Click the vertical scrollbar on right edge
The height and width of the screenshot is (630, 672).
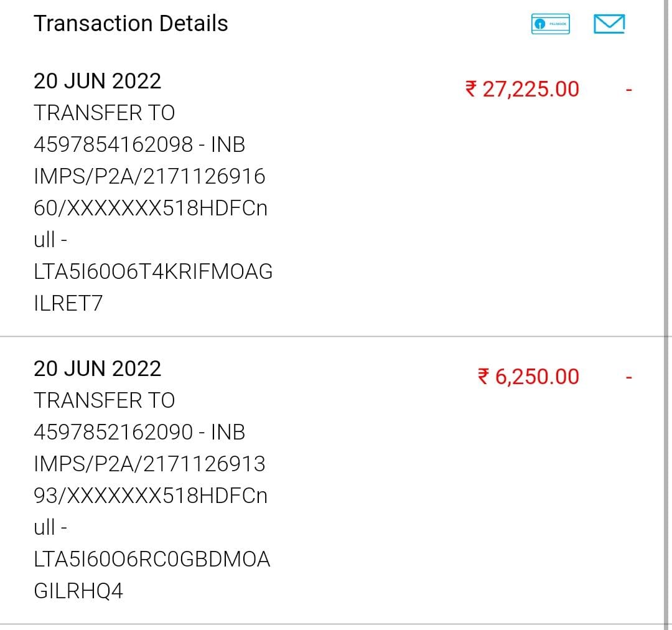point(666,311)
